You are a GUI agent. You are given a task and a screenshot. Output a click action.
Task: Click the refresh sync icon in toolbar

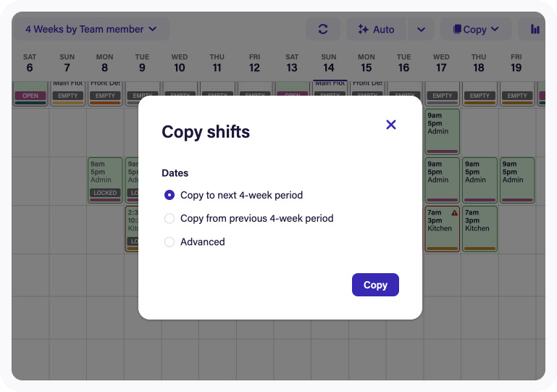(x=323, y=29)
